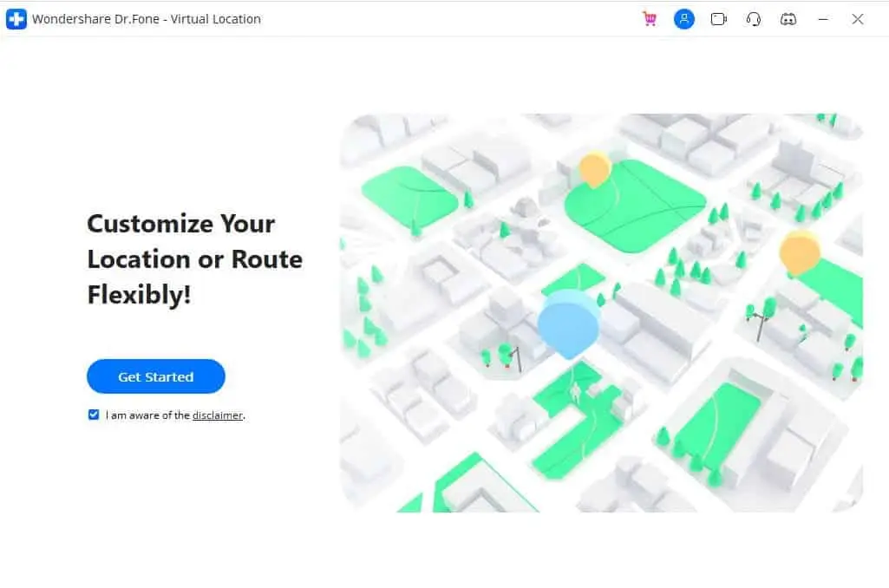Screen dimensions: 889x588
Task: Click the blue location pin in illustration
Action: (569, 324)
